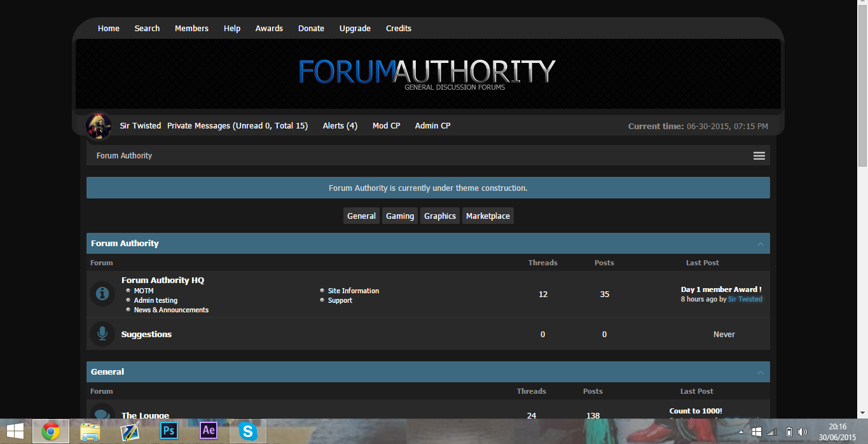868x444 pixels.
Task: Click the Sir Twisted avatar picture
Action: pos(99,125)
